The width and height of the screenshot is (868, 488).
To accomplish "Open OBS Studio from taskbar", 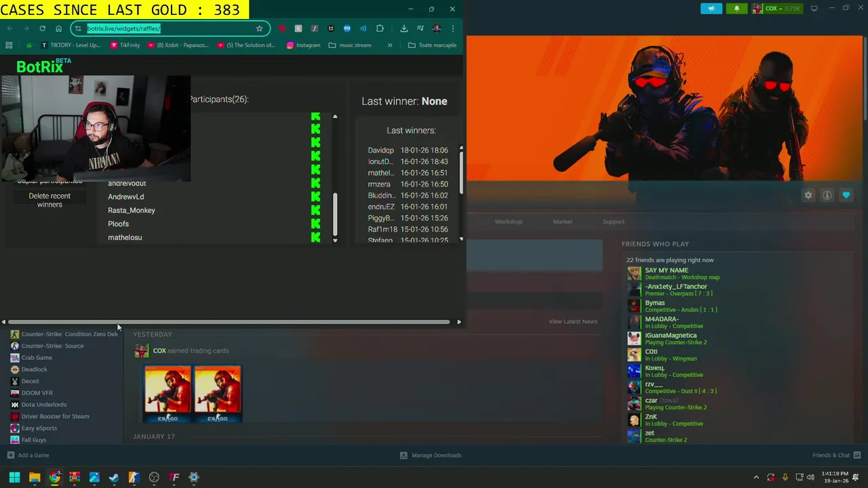I will click(x=154, y=477).
